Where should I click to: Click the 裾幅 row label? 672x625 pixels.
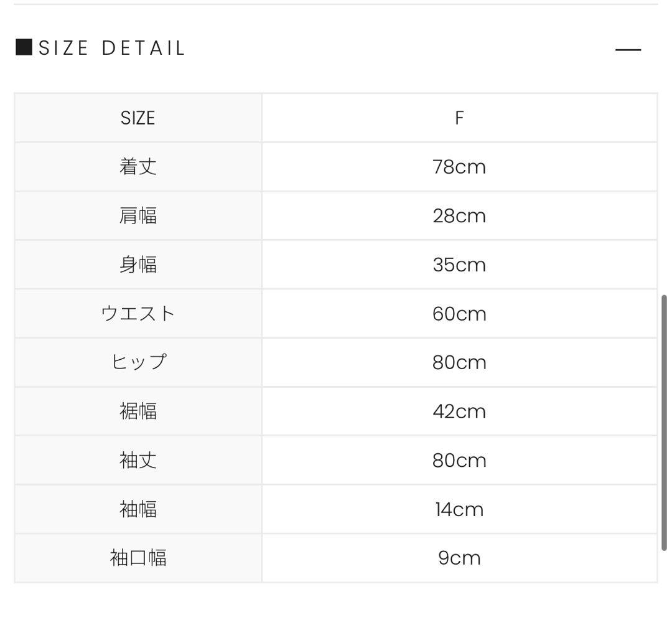(137, 411)
